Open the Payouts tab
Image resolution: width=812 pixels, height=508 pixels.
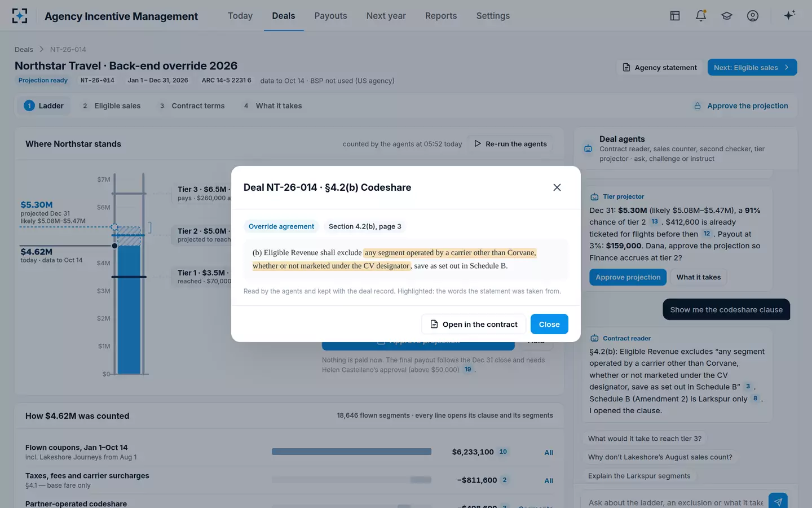click(x=331, y=16)
